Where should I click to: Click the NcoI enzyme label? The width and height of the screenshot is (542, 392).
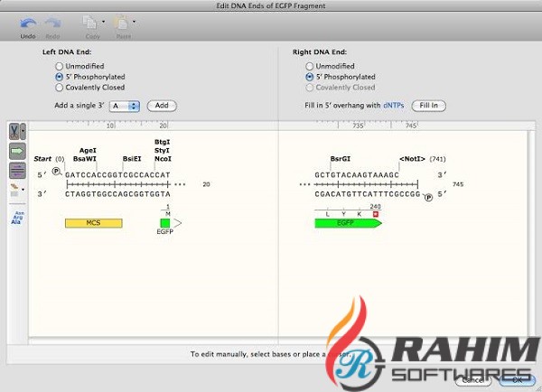coord(163,159)
